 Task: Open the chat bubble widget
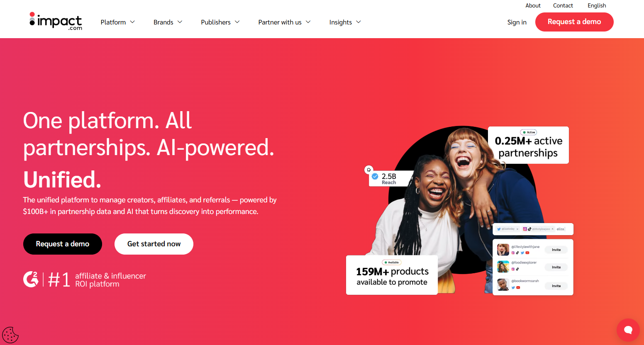click(x=628, y=330)
